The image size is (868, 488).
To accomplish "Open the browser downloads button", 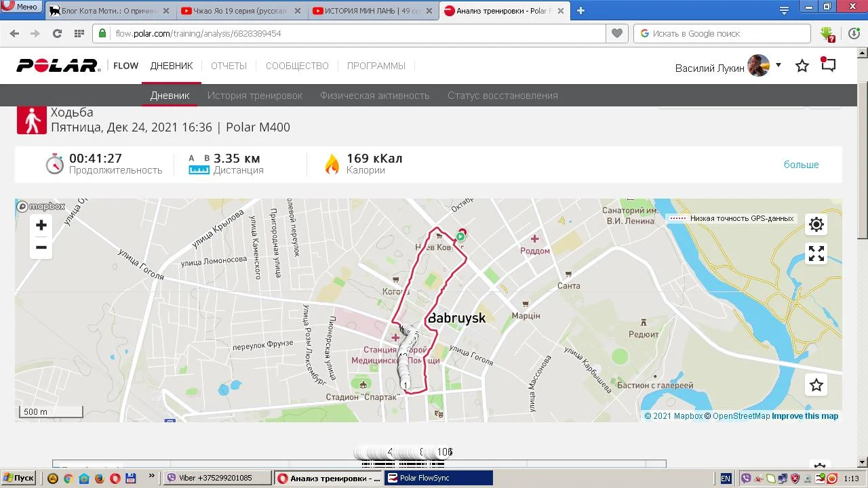I will coord(854,33).
